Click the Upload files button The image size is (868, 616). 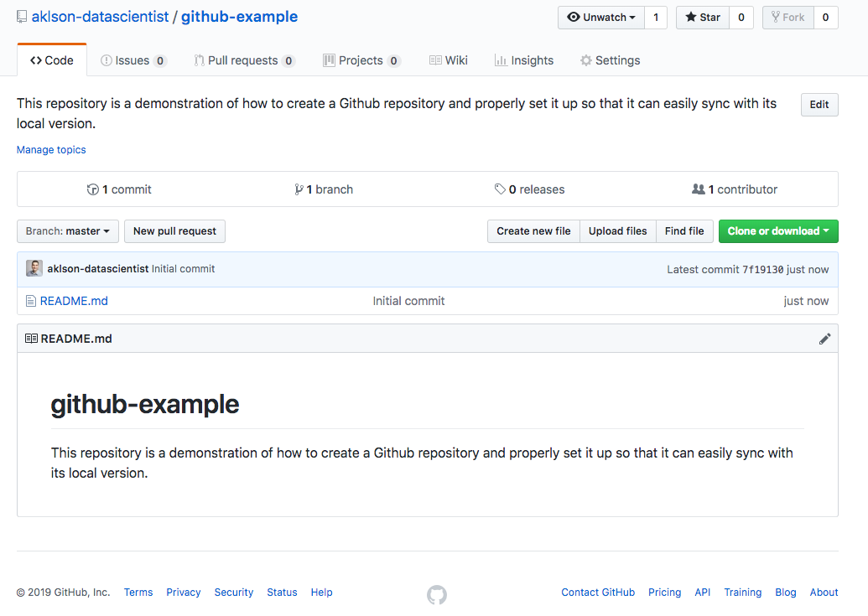coord(618,231)
